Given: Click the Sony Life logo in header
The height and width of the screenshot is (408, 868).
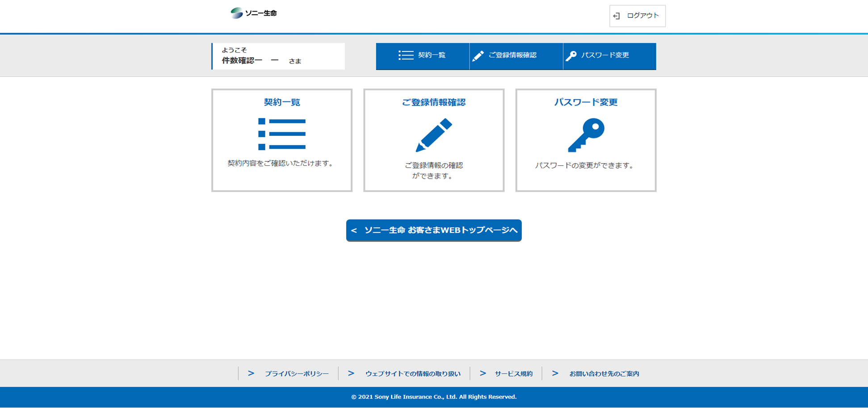Looking at the screenshot, I should (254, 13).
